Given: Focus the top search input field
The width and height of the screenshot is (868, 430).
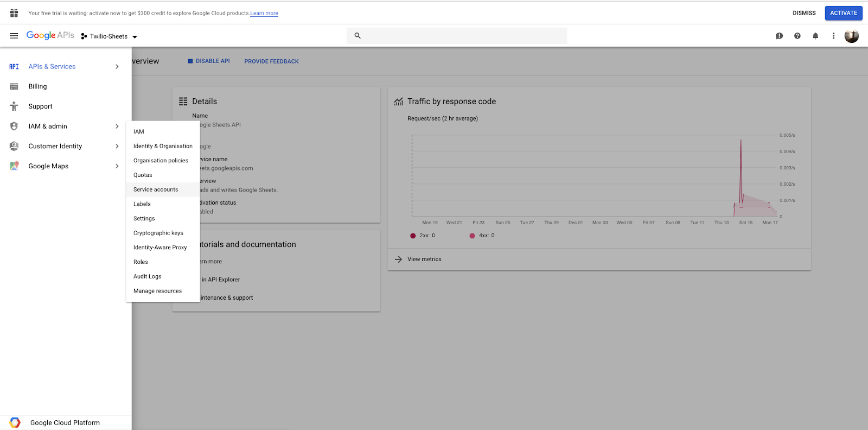Looking at the screenshot, I should [457, 36].
